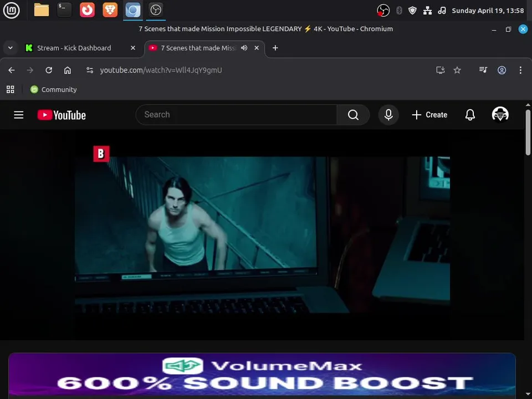Focus the address bar URL
This screenshot has height=399, width=532.
(161, 70)
